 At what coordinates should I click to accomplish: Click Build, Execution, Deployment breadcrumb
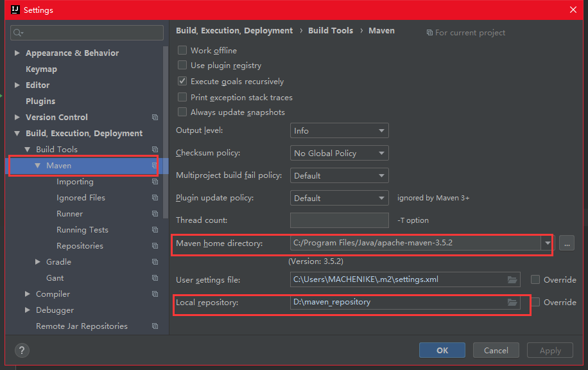234,31
